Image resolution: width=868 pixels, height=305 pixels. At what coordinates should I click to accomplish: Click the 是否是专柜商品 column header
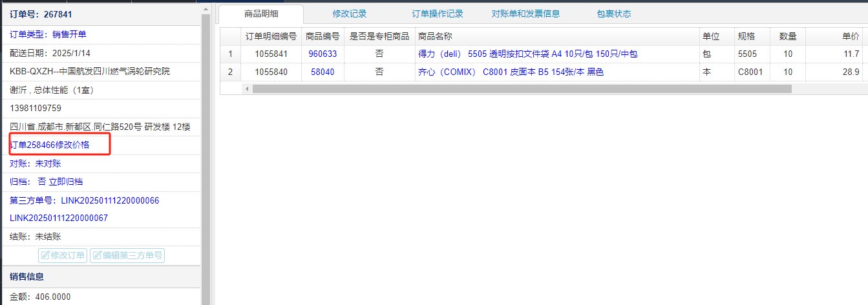[x=379, y=36]
